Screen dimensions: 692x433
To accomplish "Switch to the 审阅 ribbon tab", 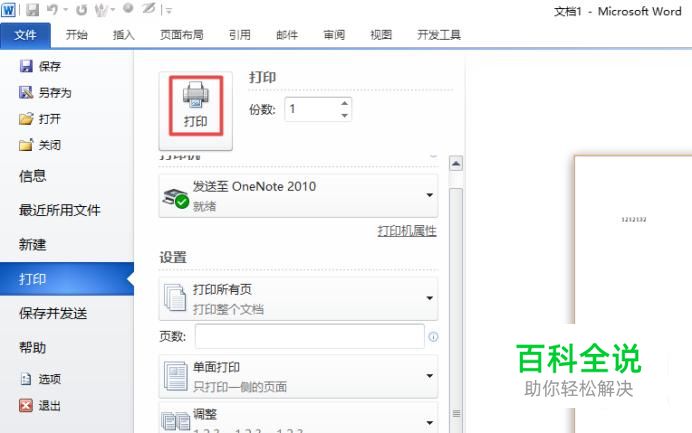I will tap(334, 35).
